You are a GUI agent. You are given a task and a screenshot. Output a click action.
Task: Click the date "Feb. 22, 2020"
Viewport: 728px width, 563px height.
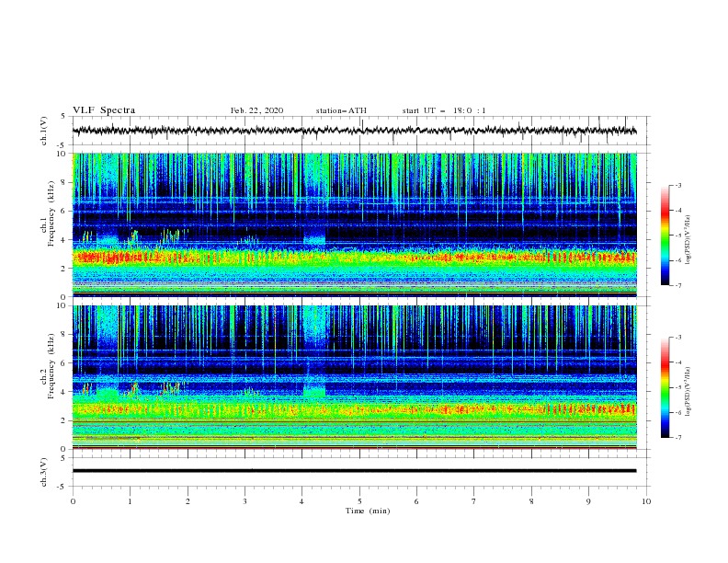256,110
